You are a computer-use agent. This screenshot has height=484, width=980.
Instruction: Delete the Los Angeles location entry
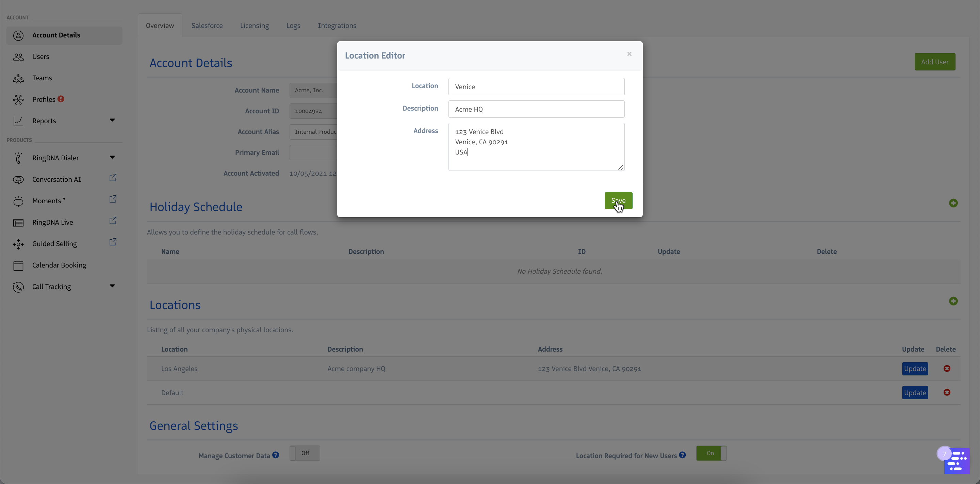pos(947,368)
